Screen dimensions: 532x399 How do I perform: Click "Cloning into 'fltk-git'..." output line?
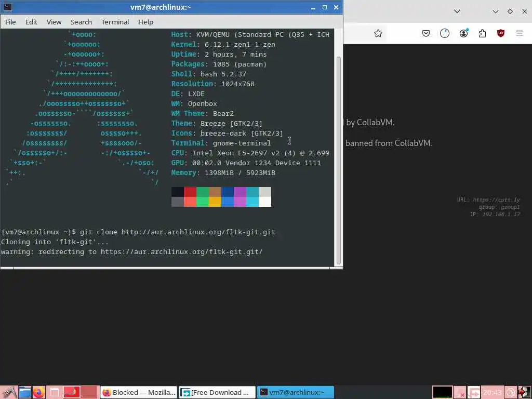(x=55, y=242)
